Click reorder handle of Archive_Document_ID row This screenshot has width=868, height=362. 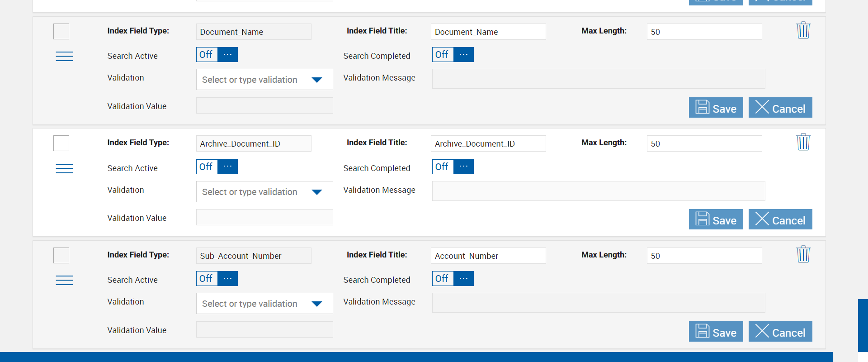pos(64,168)
